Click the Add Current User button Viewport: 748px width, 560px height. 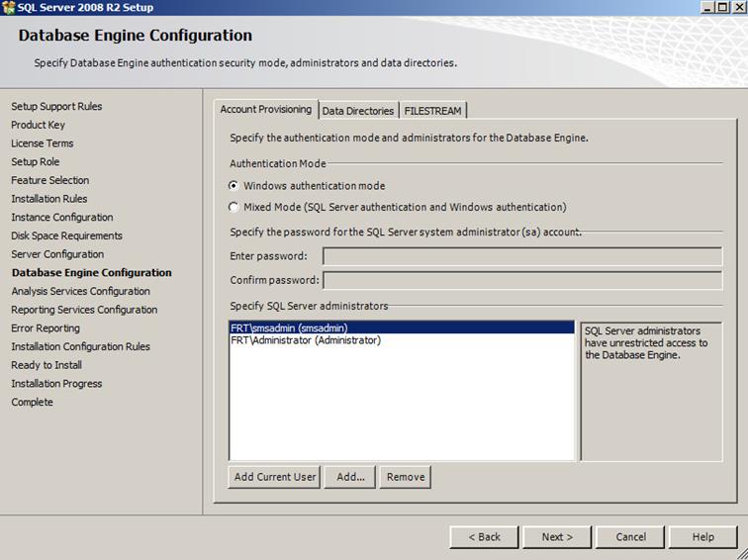click(275, 477)
